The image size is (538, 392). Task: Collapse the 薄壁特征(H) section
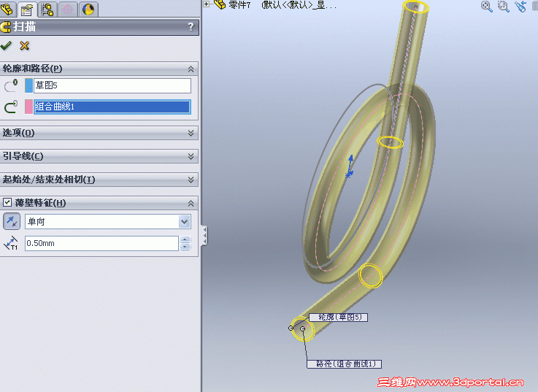pyautogui.click(x=191, y=203)
